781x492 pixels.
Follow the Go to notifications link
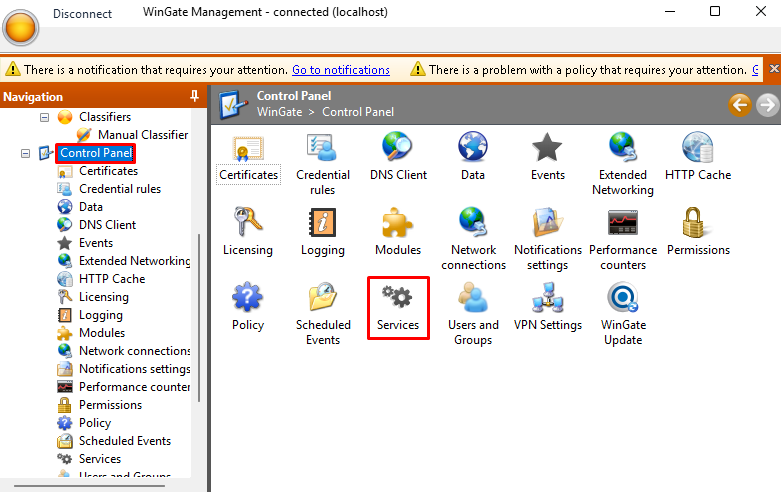pos(341,70)
